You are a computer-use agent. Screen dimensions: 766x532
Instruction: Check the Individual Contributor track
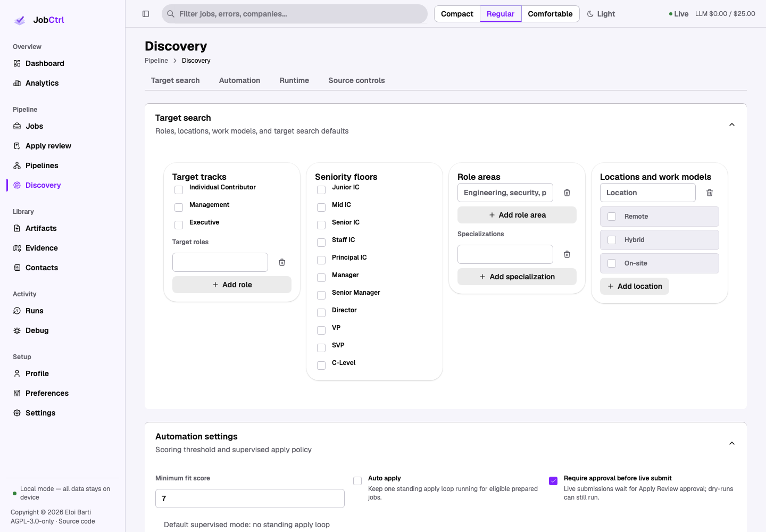click(x=179, y=190)
